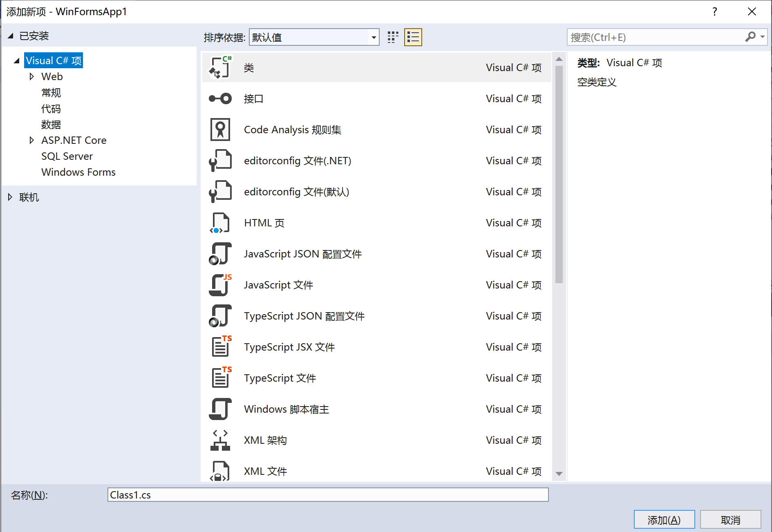This screenshot has height=532, width=772.
Task: Expand the 联机 section
Action: (x=10, y=197)
